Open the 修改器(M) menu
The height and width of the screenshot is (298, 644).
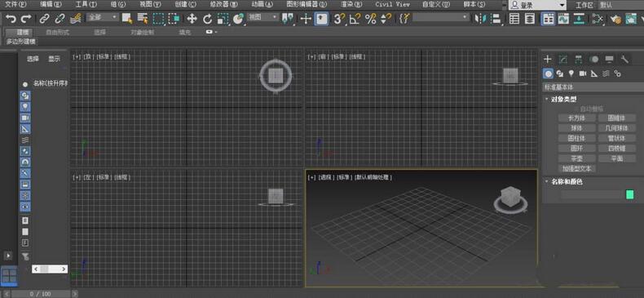[x=223, y=4]
